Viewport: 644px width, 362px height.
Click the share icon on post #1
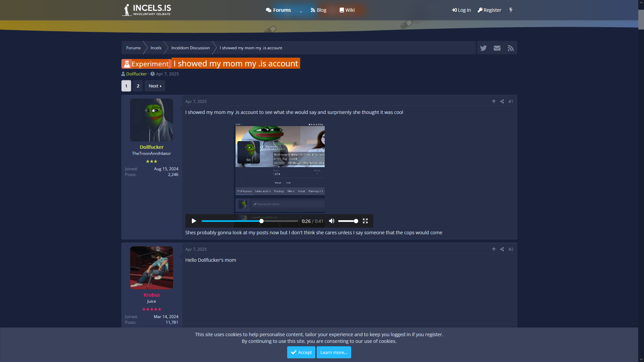point(502,102)
